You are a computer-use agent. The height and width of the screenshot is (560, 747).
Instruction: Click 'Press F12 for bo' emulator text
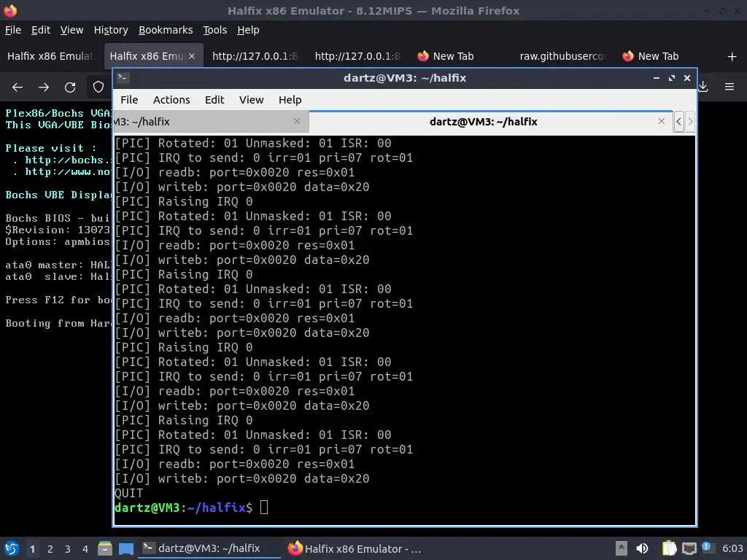(x=58, y=300)
